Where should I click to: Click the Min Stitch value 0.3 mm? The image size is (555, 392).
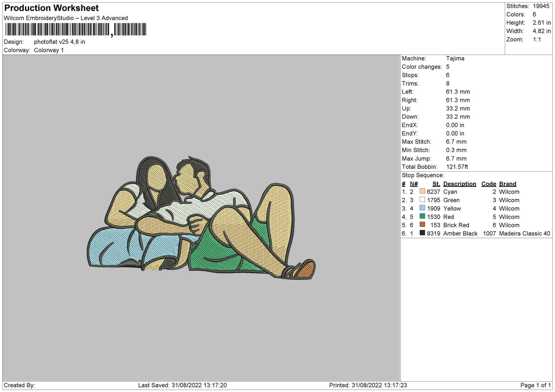pyautogui.click(x=456, y=150)
